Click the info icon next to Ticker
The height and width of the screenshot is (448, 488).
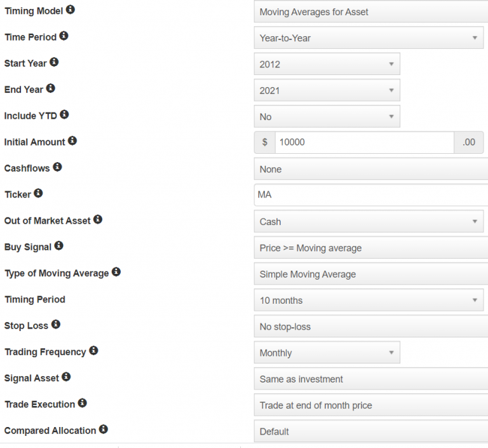pos(38,193)
